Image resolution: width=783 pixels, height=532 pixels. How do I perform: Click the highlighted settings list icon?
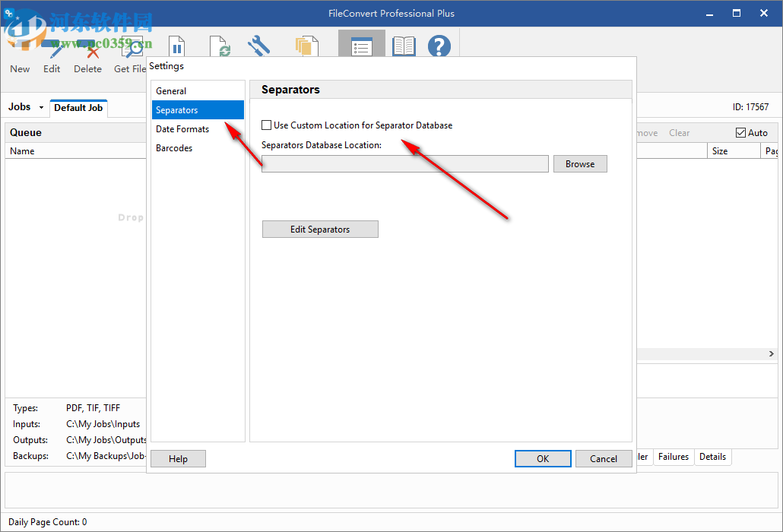pos(362,46)
